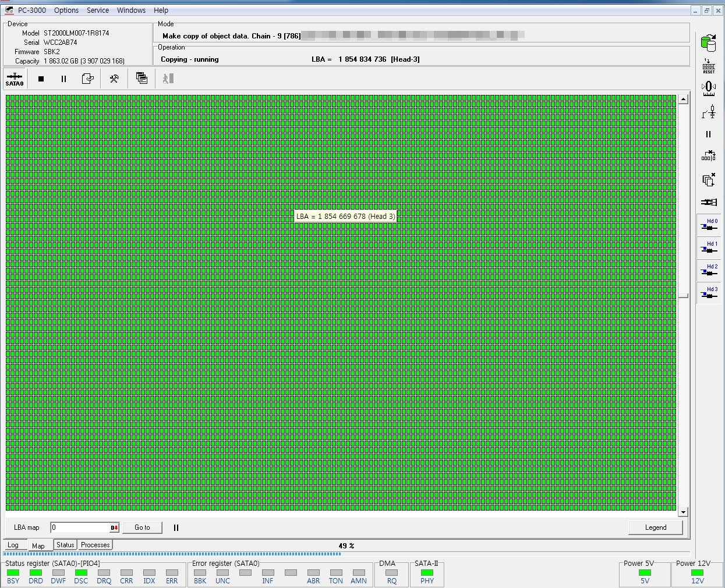Click the INF error register indicator
Screen dimensions: 725x588
(x=268, y=573)
